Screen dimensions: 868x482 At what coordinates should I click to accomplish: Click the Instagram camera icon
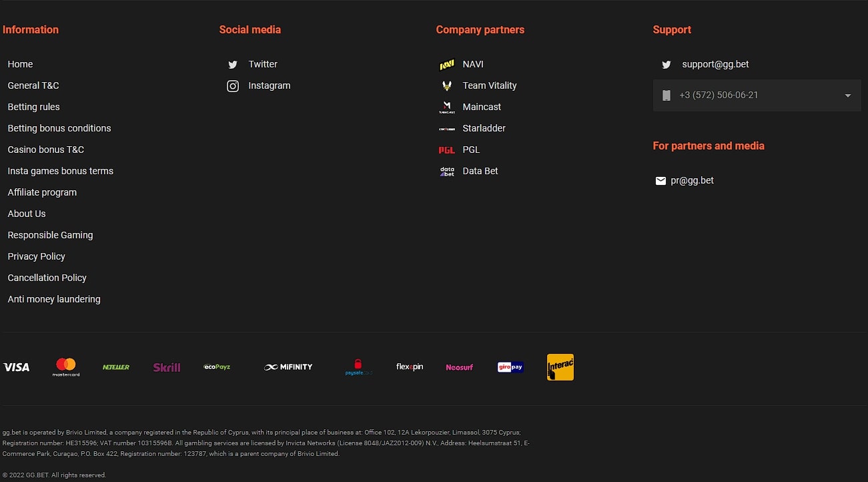click(233, 86)
